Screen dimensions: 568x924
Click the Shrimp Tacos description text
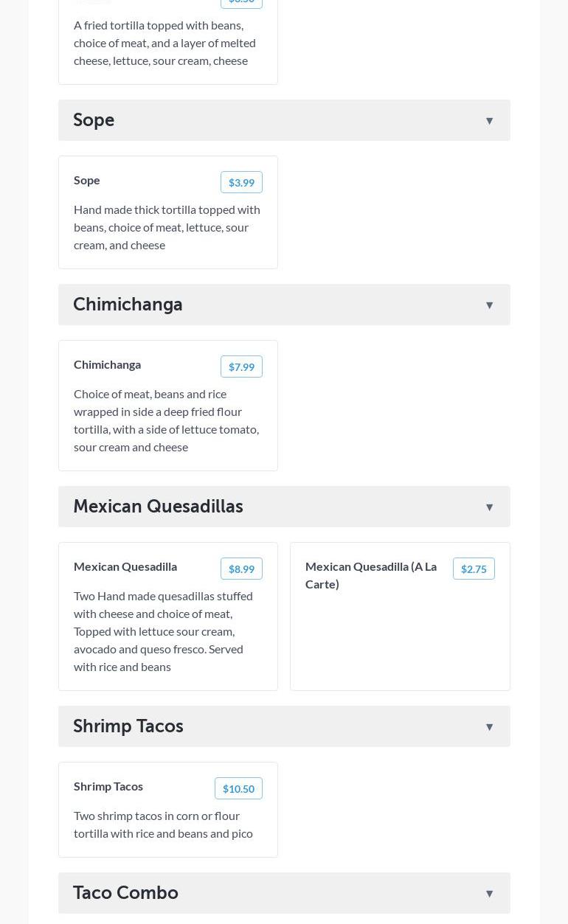tap(163, 824)
